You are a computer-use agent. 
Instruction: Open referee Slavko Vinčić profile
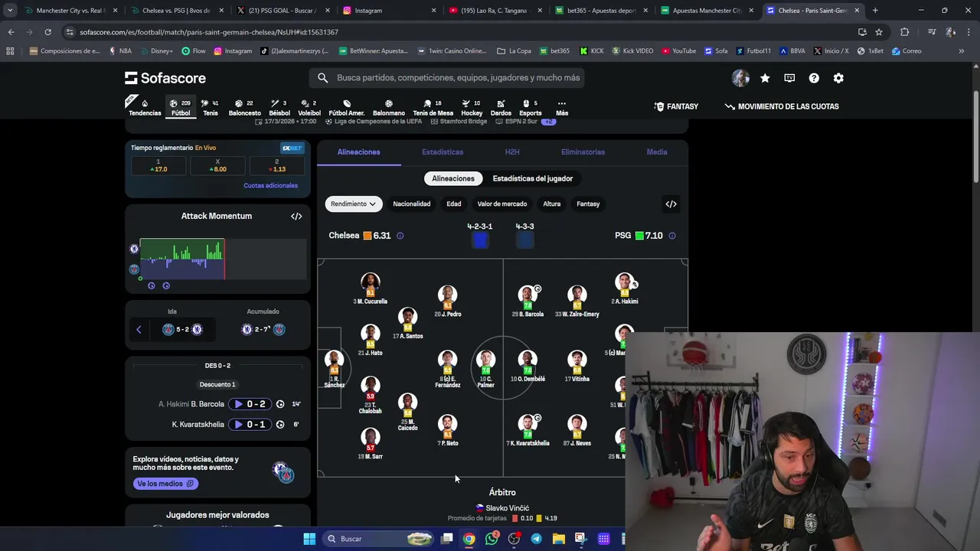(x=502, y=508)
